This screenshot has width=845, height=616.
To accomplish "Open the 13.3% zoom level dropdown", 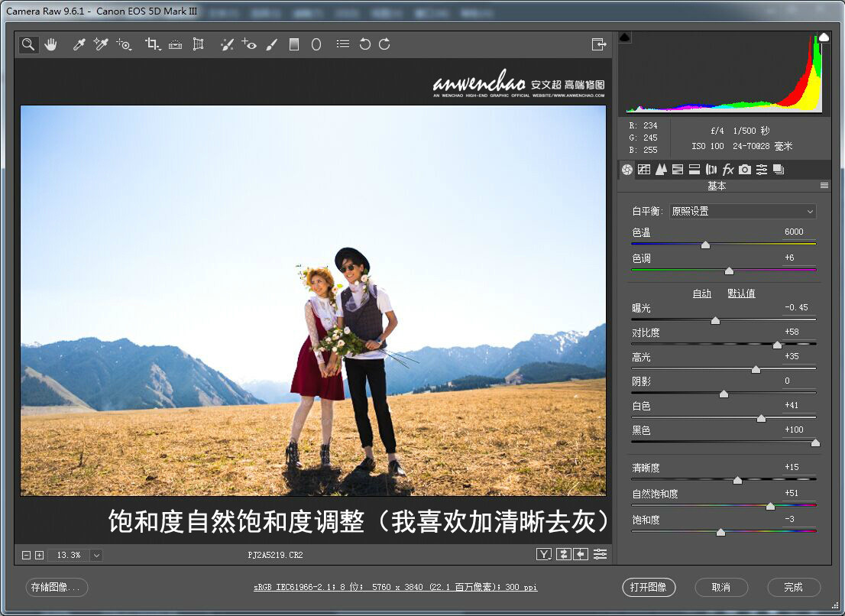I will tap(96, 555).
